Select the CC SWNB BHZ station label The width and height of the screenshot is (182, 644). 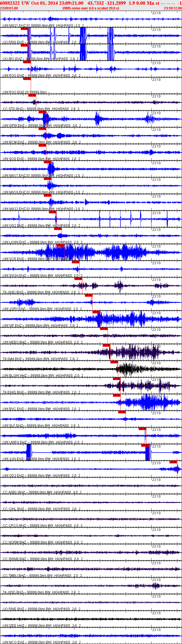point(43,559)
